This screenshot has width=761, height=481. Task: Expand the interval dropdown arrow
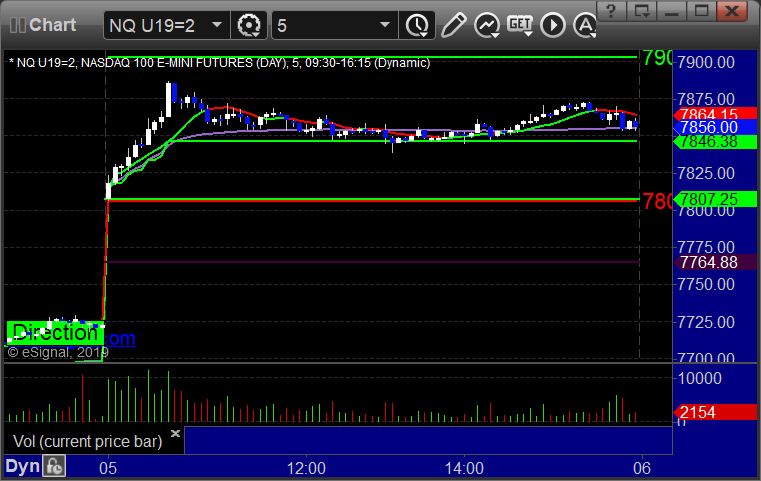(385, 25)
